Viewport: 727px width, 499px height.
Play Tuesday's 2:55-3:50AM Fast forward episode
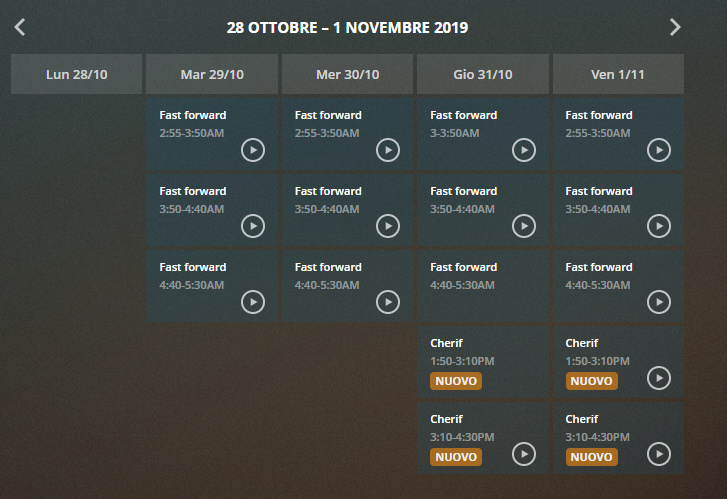click(253, 150)
